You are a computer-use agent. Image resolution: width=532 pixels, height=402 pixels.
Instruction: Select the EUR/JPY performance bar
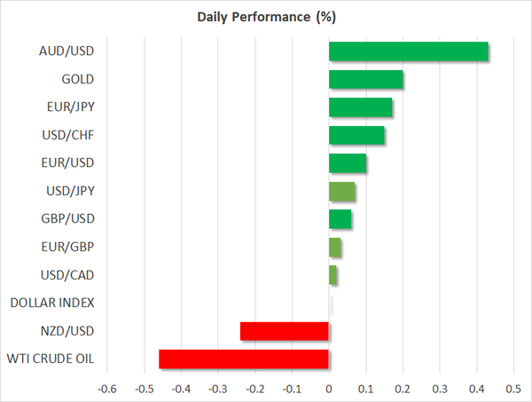point(360,107)
